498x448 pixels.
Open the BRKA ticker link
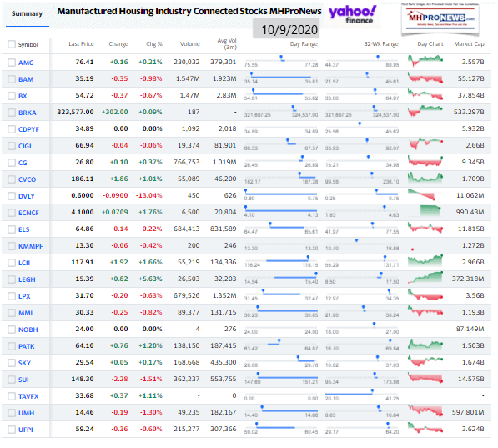[28, 113]
